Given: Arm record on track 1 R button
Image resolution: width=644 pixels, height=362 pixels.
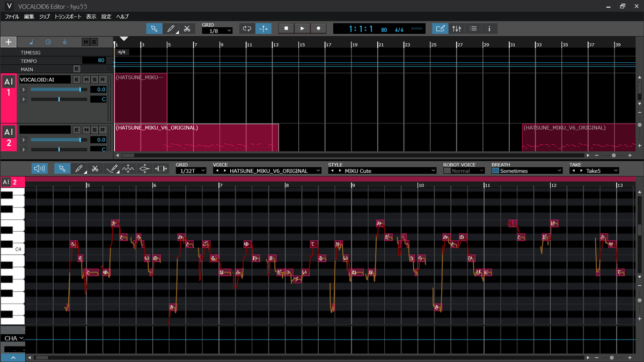Looking at the screenshot, I should pyautogui.click(x=103, y=79).
